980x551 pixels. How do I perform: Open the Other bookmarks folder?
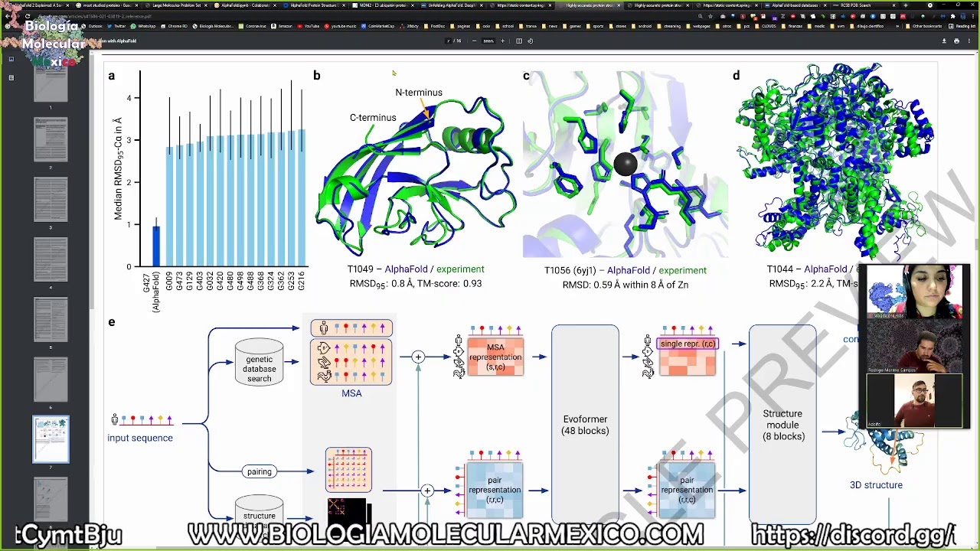[923, 26]
